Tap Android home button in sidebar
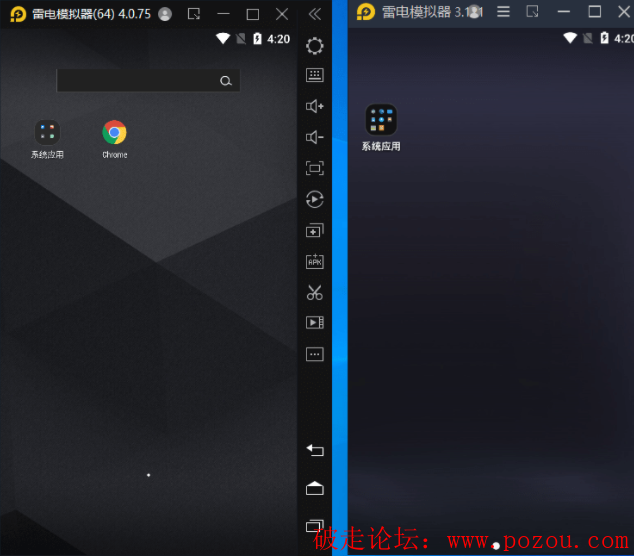 pyautogui.click(x=315, y=488)
